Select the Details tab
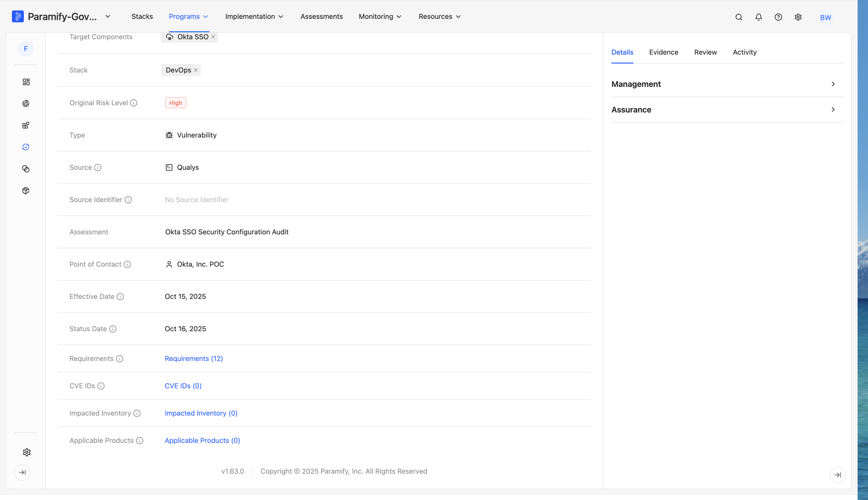This screenshot has width=868, height=500. [x=622, y=52]
